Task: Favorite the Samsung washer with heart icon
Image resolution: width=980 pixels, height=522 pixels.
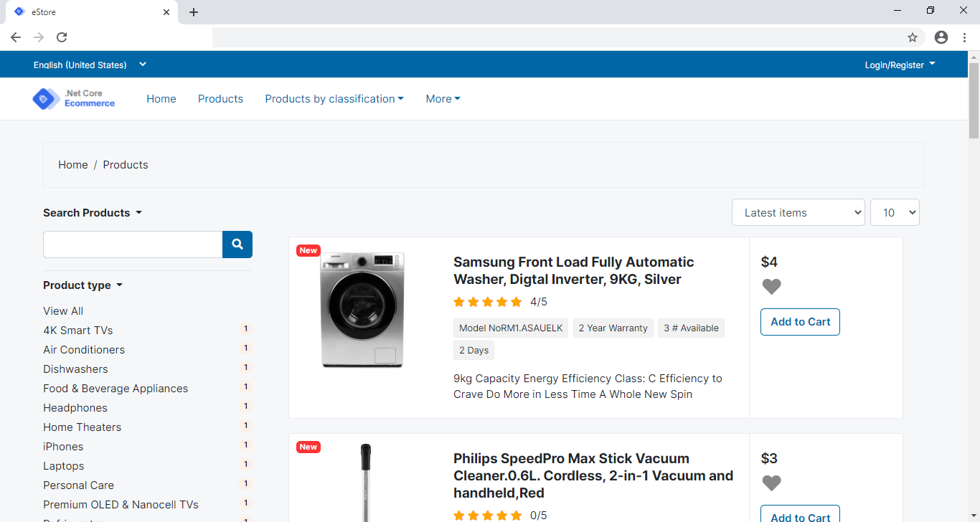Action: pos(771,287)
